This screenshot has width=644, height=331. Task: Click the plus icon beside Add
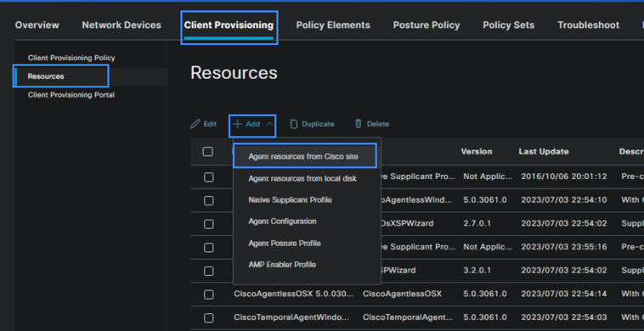(x=237, y=124)
